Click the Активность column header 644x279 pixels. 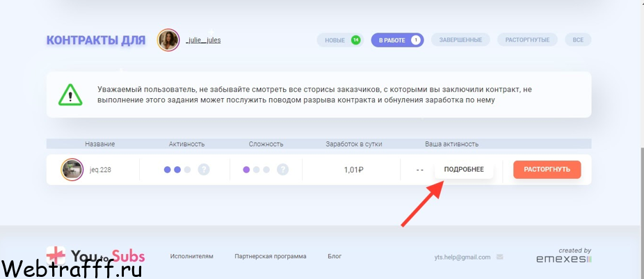(187, 144)
